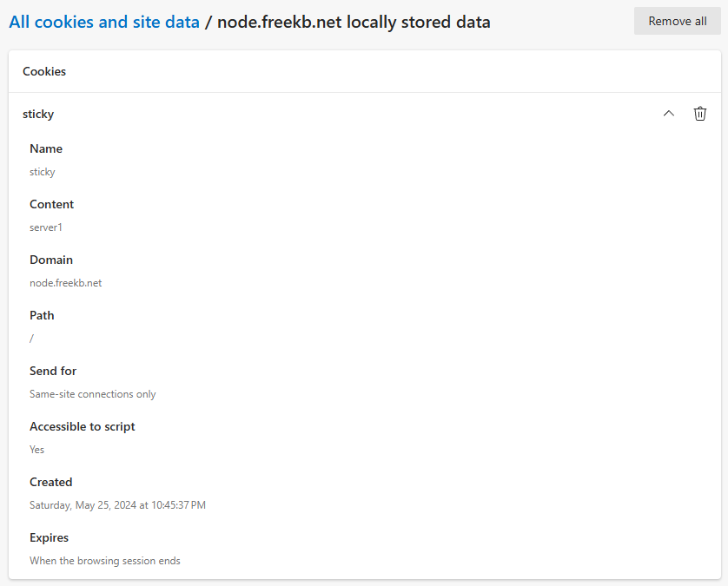
Task: Click the Name field label
Action: pyautogui.click(x=46, y=148)
